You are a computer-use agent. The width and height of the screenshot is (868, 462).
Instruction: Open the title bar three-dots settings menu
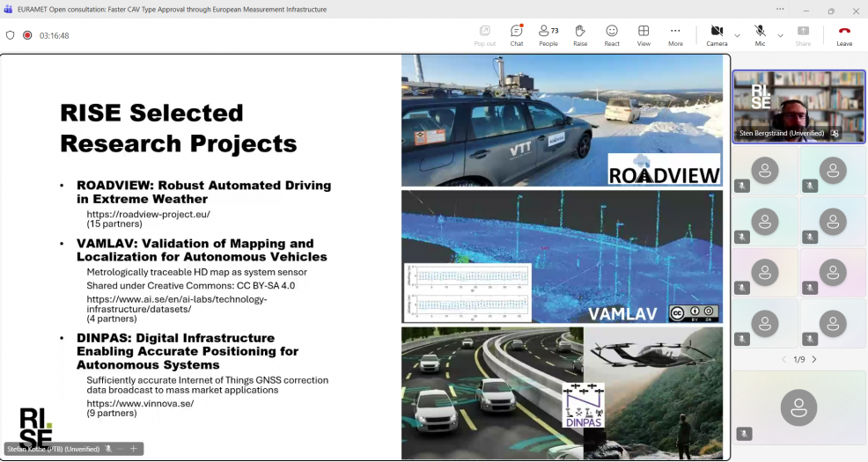pos(780,9)
